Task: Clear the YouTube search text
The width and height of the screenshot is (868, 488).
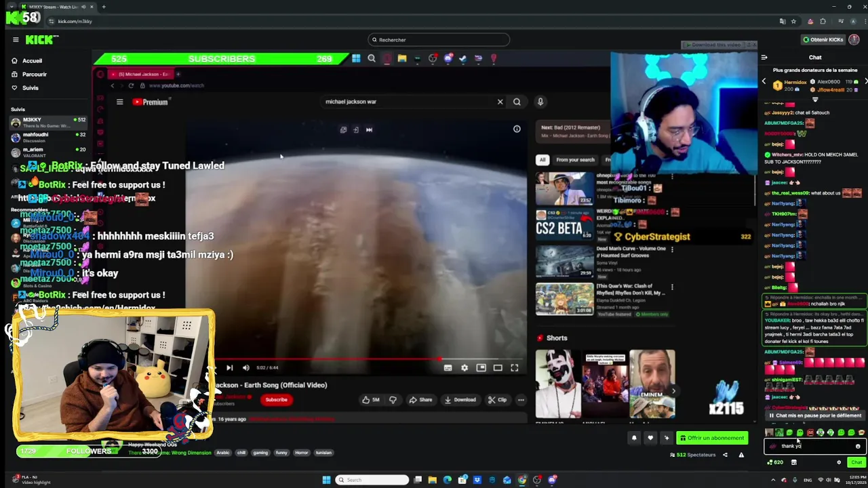Action: (500, 102)
